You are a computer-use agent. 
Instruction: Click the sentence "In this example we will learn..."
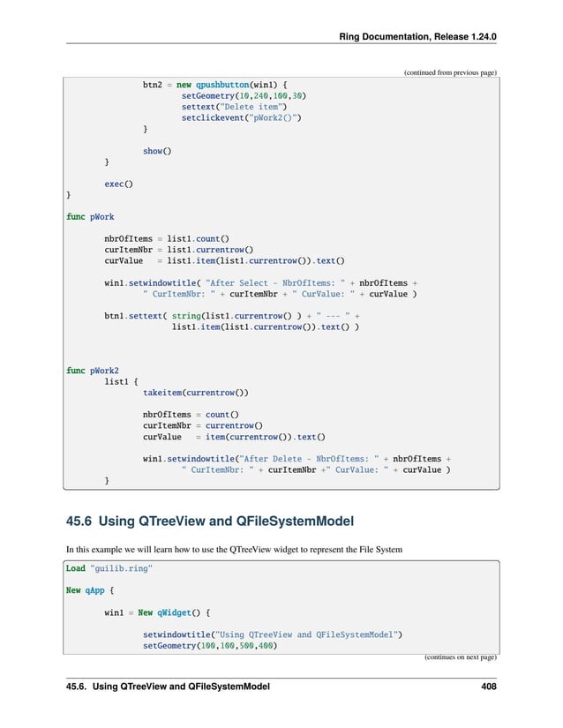[234, 550]
